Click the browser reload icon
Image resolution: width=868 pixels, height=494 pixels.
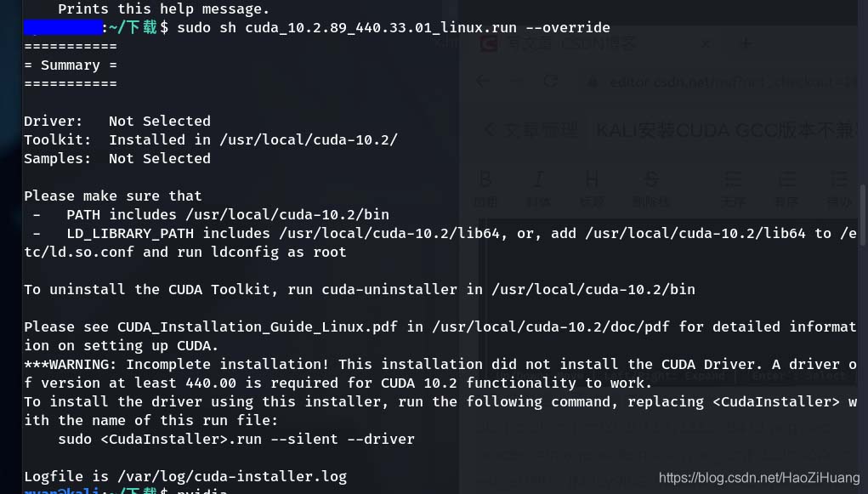coord(550,82)
